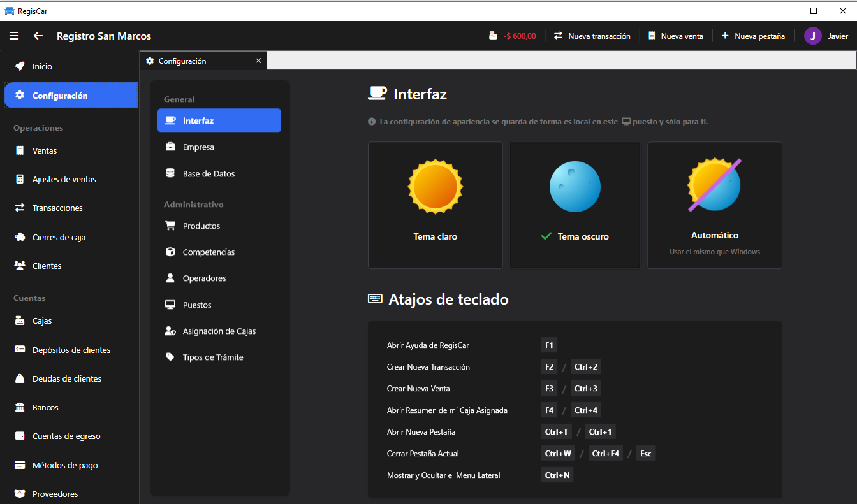
Task: Click the cash register icon beside the balance
Action: coord(493,36)
